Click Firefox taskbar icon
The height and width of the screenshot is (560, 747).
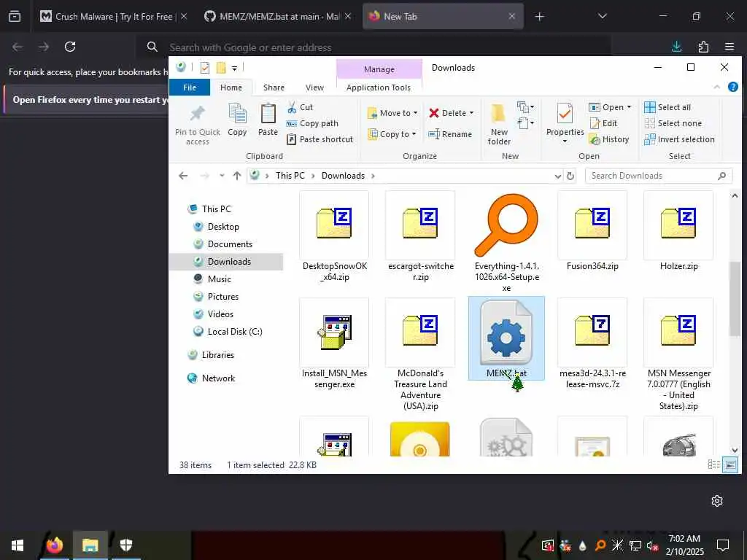click(x=55, y=545)
